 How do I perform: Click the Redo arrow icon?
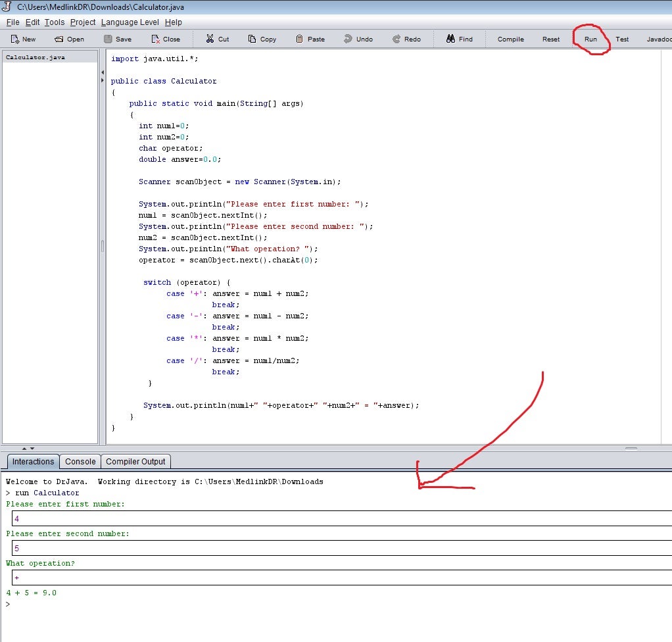tap(396, 39)
